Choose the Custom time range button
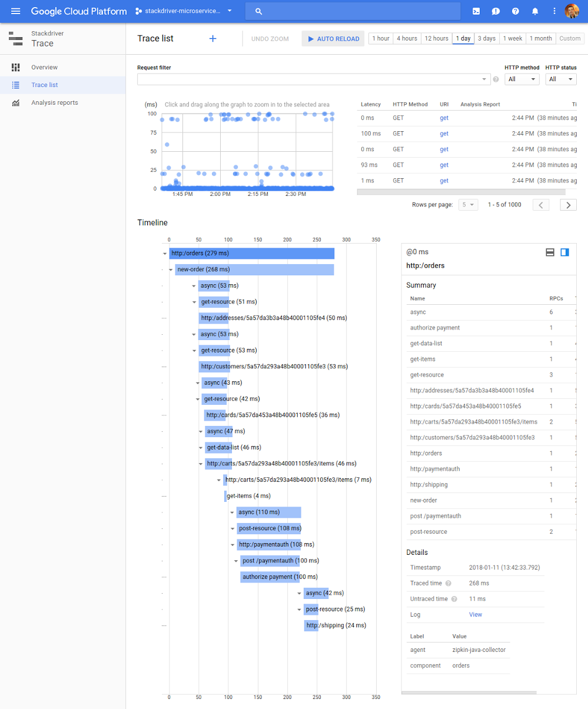The image size is (588, 709). (570, 39)
